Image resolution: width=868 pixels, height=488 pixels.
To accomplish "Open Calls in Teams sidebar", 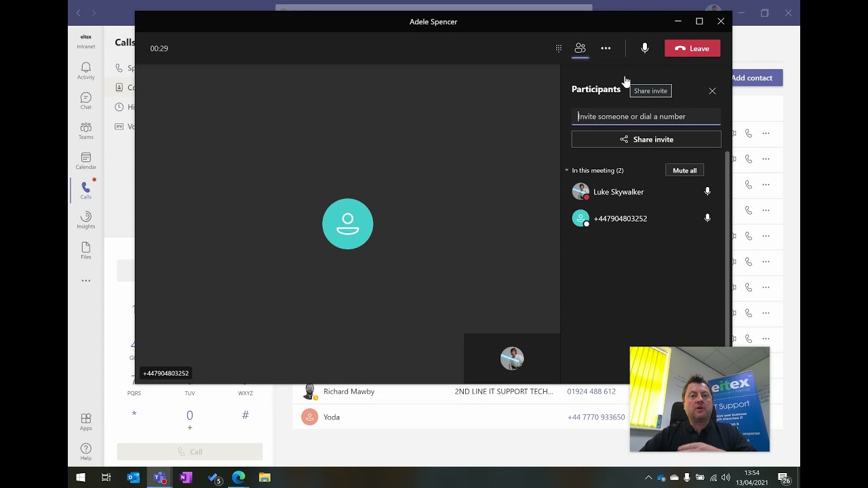I will pos(85,190).
